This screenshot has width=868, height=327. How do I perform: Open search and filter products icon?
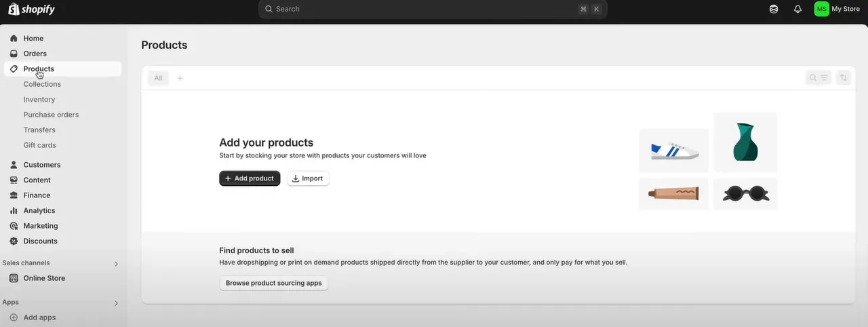818,78
